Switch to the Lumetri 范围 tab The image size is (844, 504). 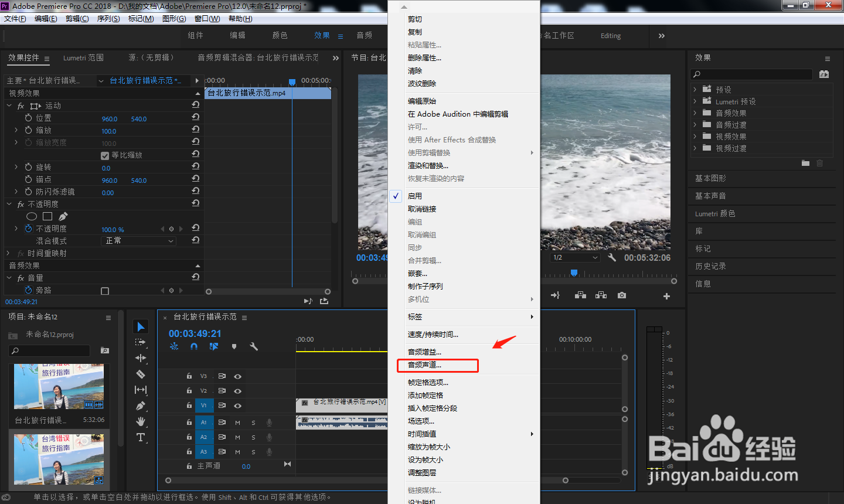coord(83,57)
